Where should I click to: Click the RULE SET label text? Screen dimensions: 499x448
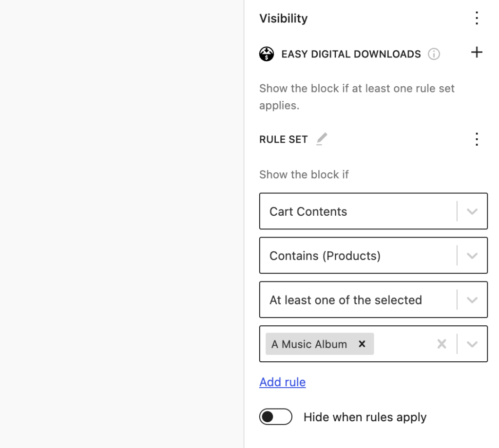pos(284,140)
